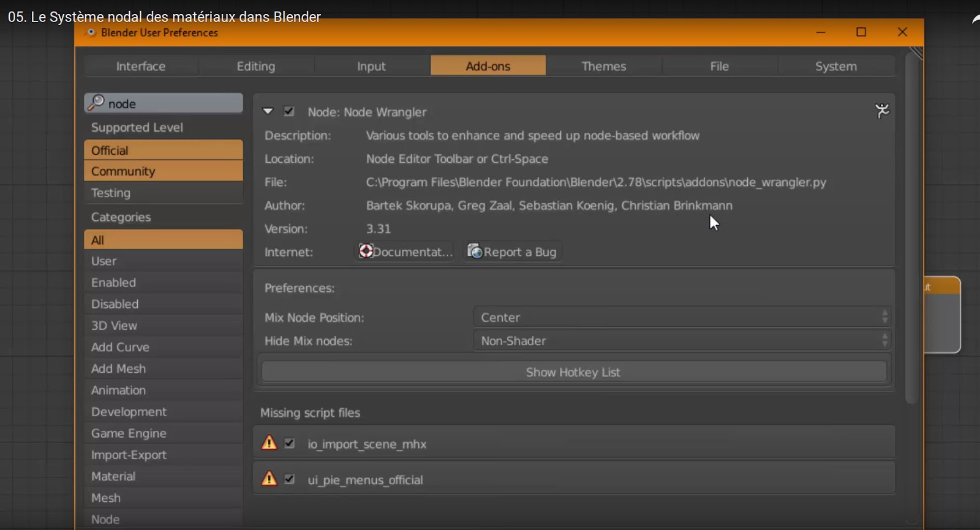This screenshot has height=530, width=980.
Task: Click the 'Node: Node Wrangler' add-on title
Action: pyautogui.click(x=367, y=112)
